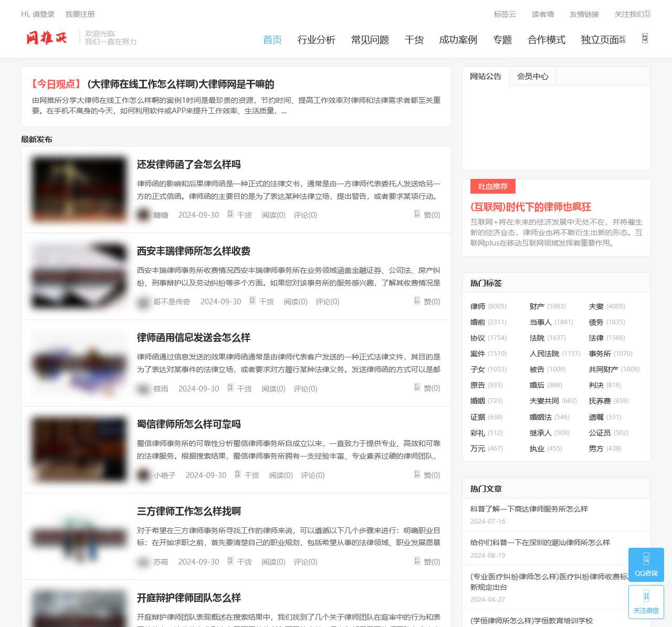Click 阅读(0) under 三方律师工作 article
Screen dimensions: 672x627
274,562
